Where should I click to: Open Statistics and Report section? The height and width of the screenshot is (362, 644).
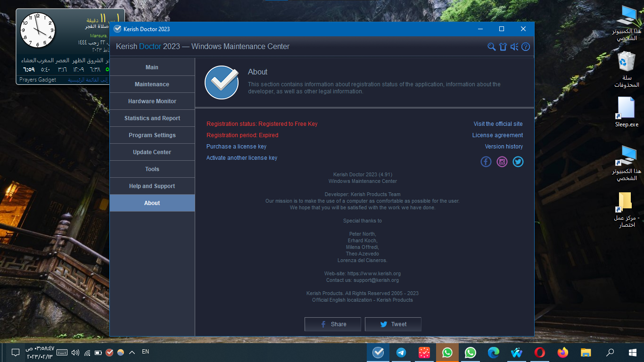[x=152, y=118]
